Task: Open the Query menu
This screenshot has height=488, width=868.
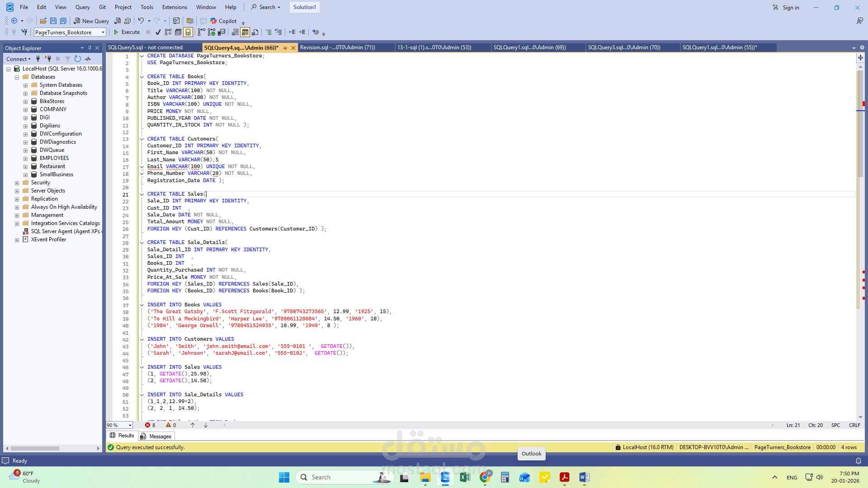Action: pyautogui.click(x=82, y=7)
